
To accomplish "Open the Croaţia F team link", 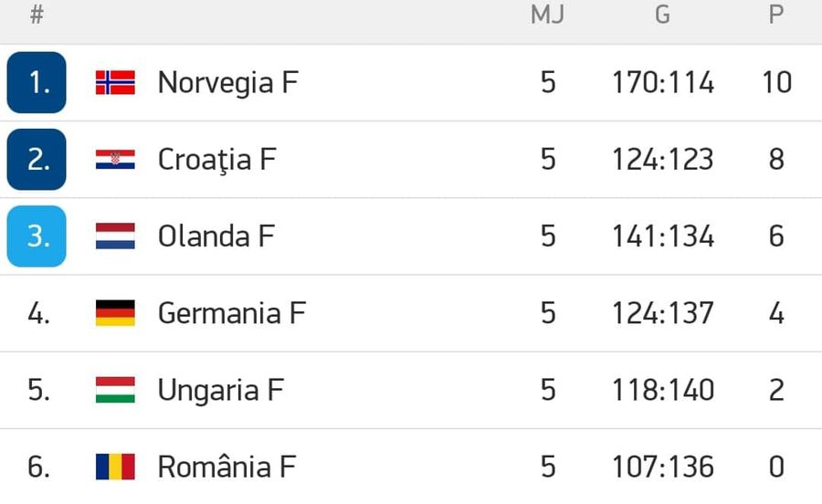I will pyautogui.click(x=217, y=160).
